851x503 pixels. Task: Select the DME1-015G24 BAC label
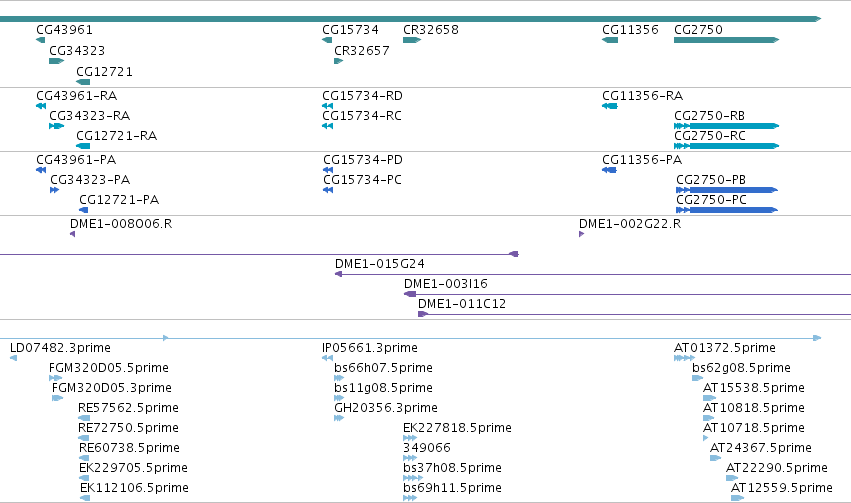point(380,264)
